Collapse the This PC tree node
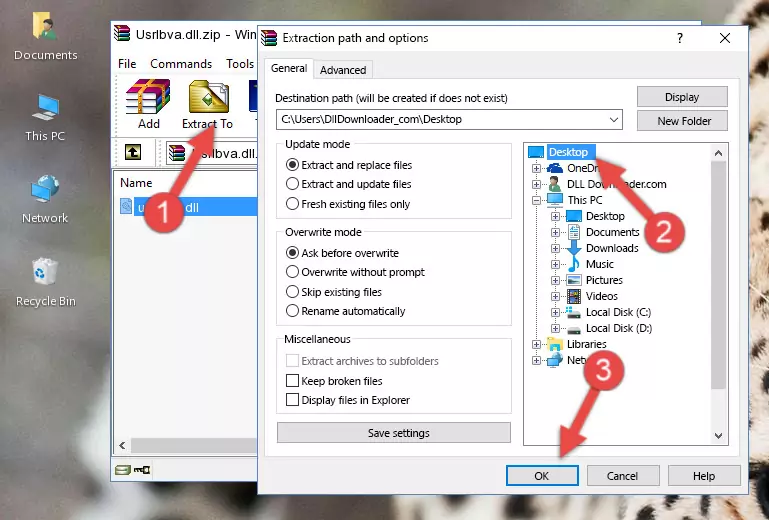 point(536,200)
